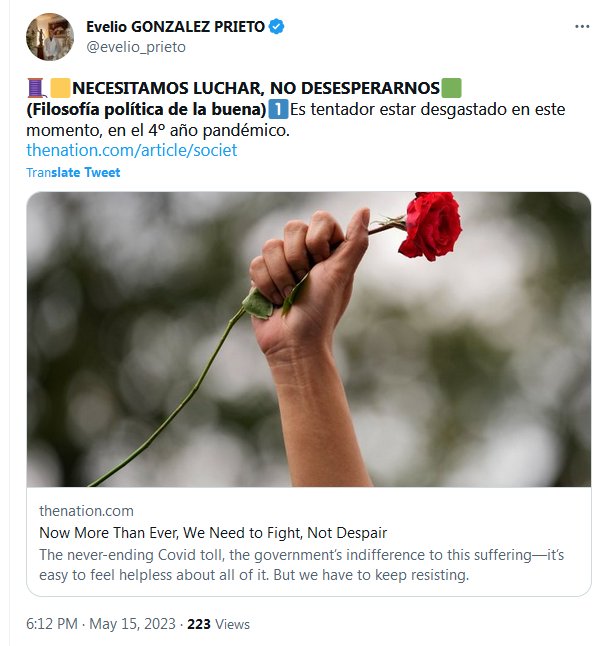
Task: Open the 223 Views count
Action: click(x=218, y=624)
